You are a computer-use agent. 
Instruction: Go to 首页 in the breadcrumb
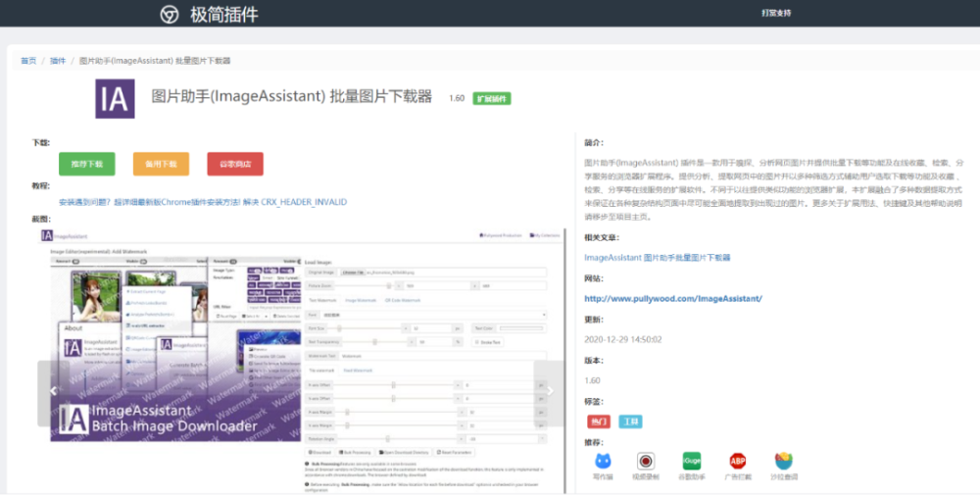pos(28,61)
